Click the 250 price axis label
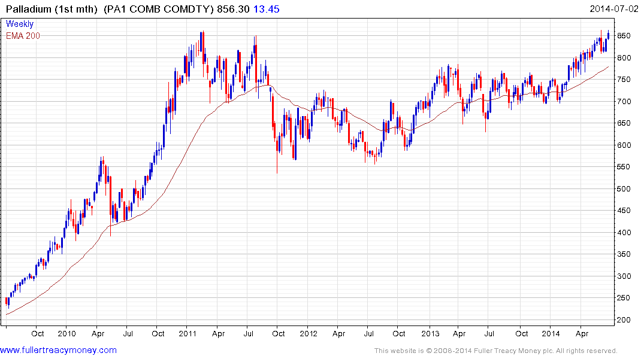This screenshot has height=359, width=644. (x=624, y=298)
